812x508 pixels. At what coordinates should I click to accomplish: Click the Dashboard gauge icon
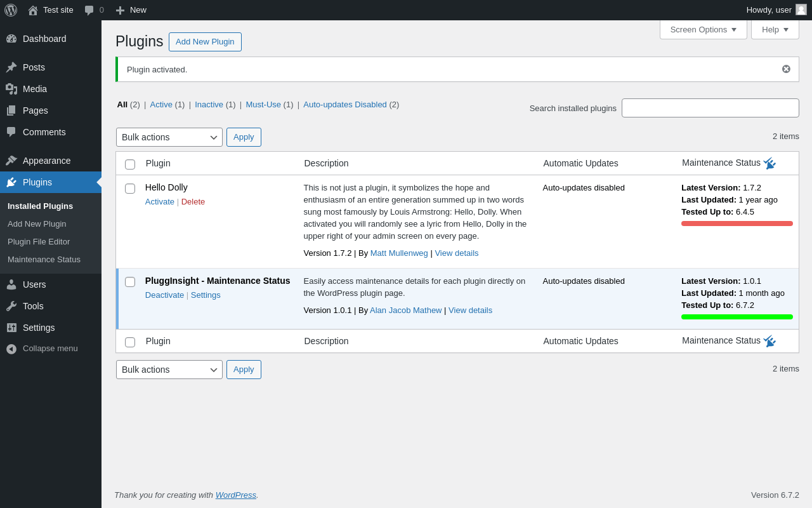11,39
